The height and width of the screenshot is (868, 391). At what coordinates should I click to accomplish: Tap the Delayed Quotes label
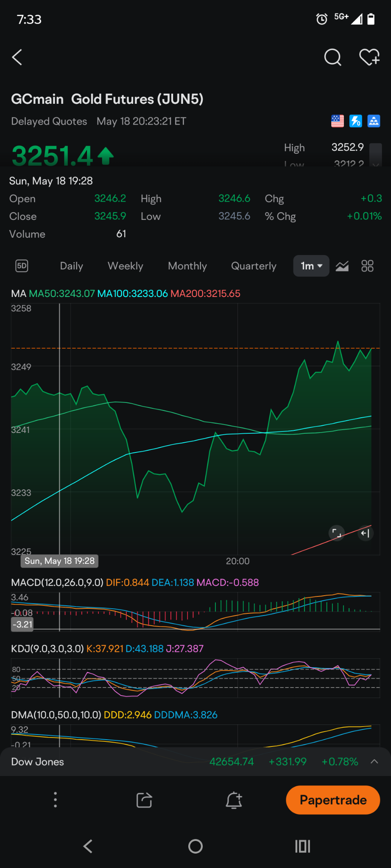49,121
